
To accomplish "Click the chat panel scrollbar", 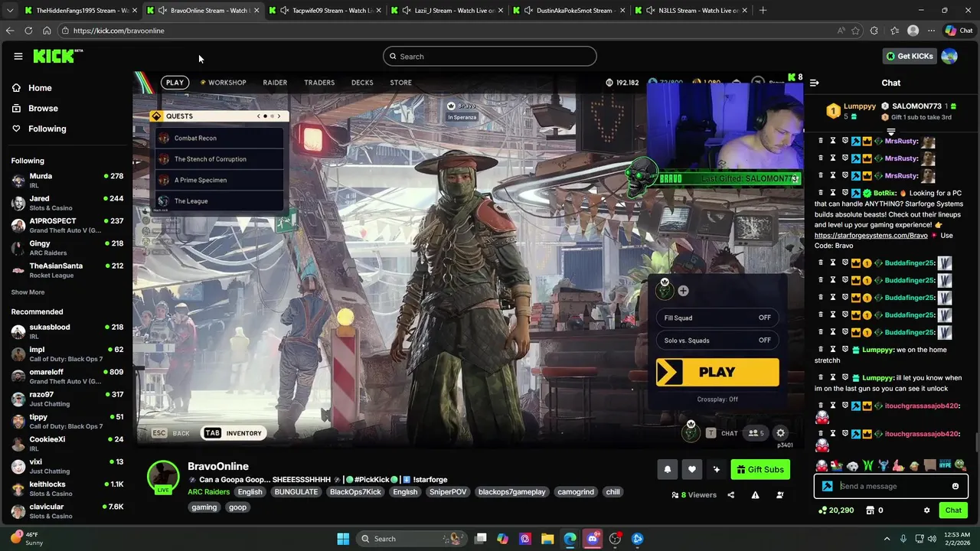I will [977, 442].
